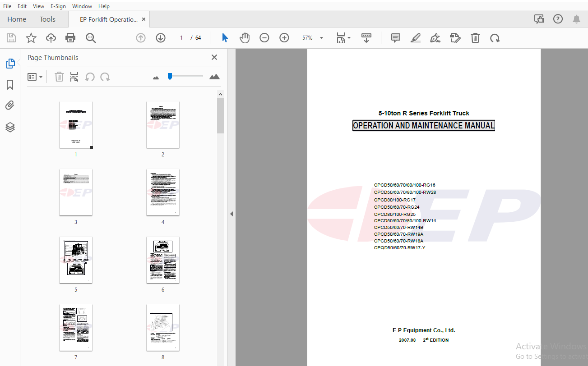Click the OPERATION AND MAINTENANCE MANUAL title
Viewport: 588px width, 366px height.
click(x=424, y=126)
